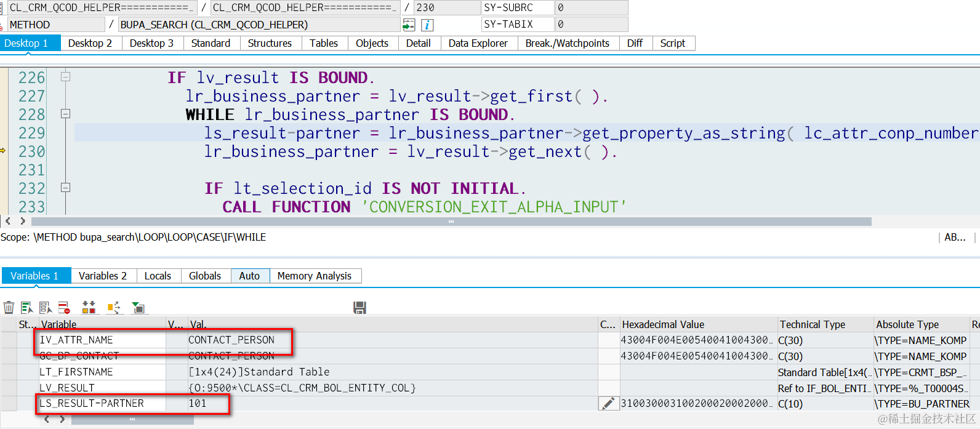
Task: Open the Diff tab
Action: 635,43
